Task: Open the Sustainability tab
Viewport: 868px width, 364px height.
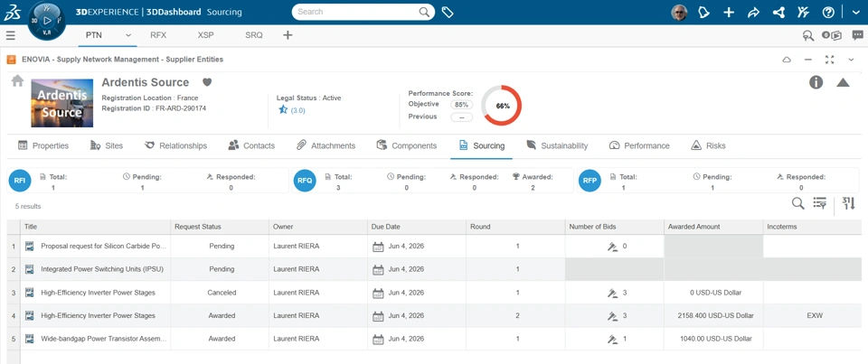Action: (x=556, y=145)
